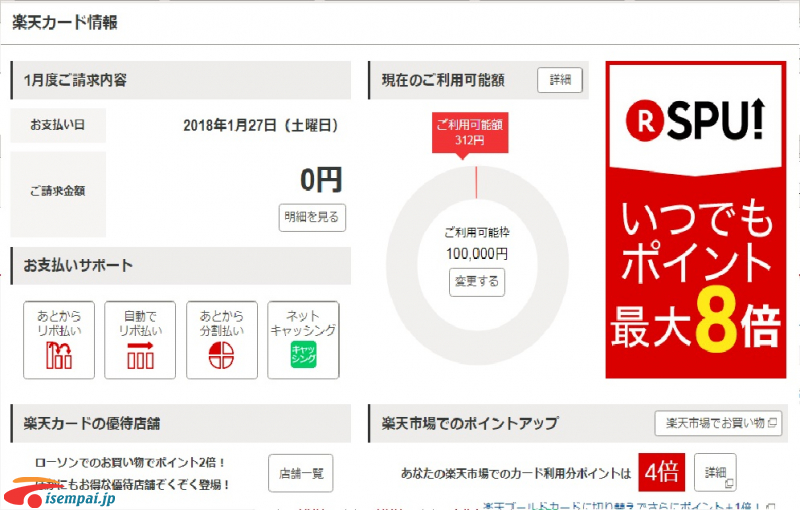Image resolution: width=800 pixels, height=510 pixels.
Task: Click 楽天市場でお買い物 button
Action: (x=718, y=423)
